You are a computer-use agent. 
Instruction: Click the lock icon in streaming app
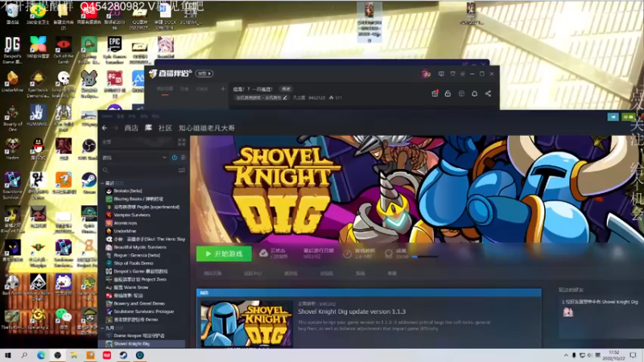coord(448,93)
